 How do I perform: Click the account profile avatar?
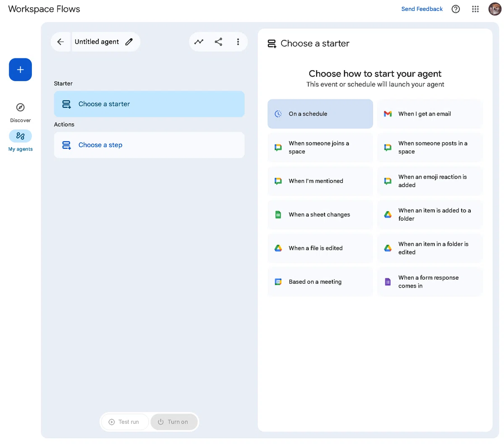pyautogui.click(x=495, y=9)
